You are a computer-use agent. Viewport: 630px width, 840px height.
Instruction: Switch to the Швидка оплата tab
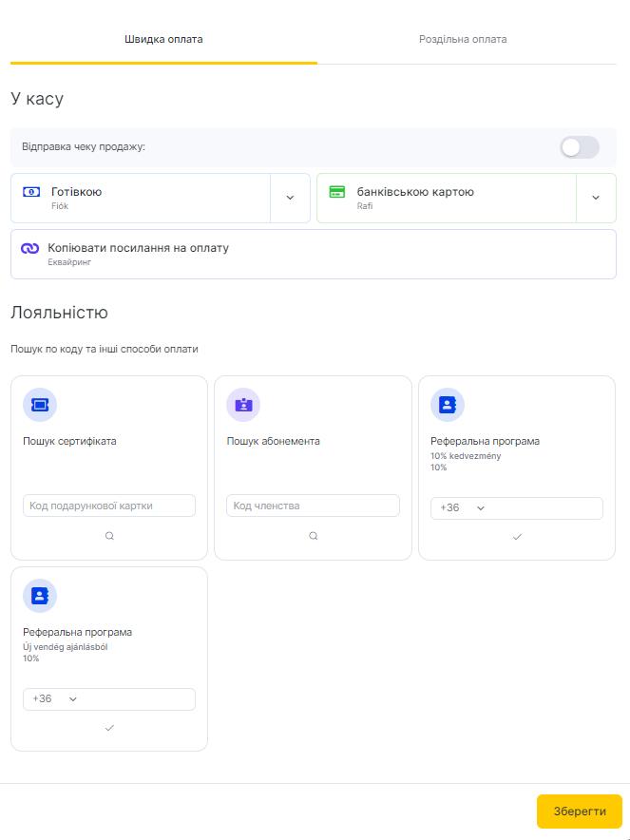[163, 39]
